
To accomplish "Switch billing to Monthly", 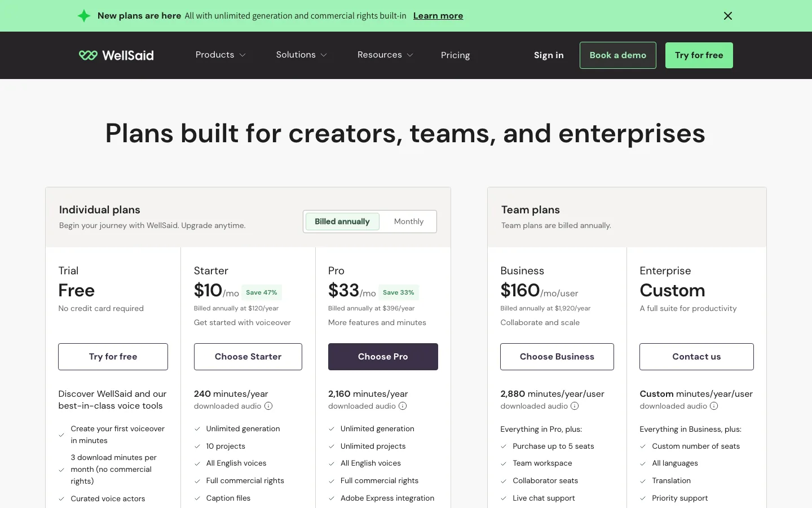I will point(409,221).
